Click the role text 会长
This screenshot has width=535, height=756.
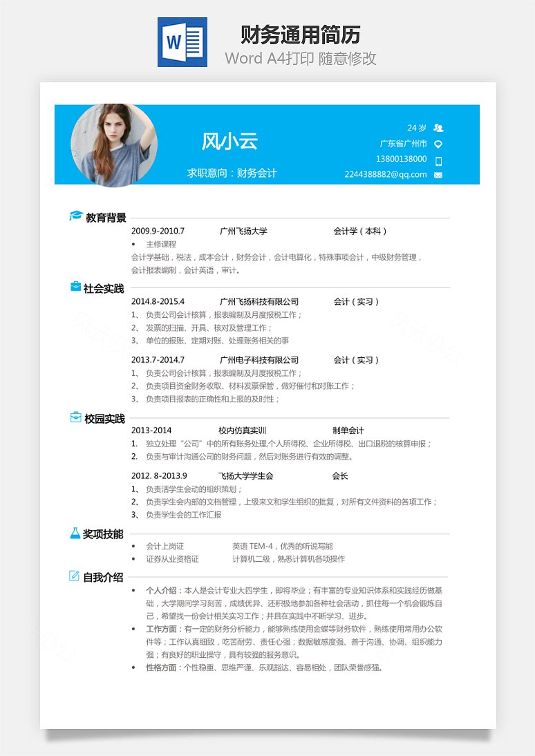point(340,476)
